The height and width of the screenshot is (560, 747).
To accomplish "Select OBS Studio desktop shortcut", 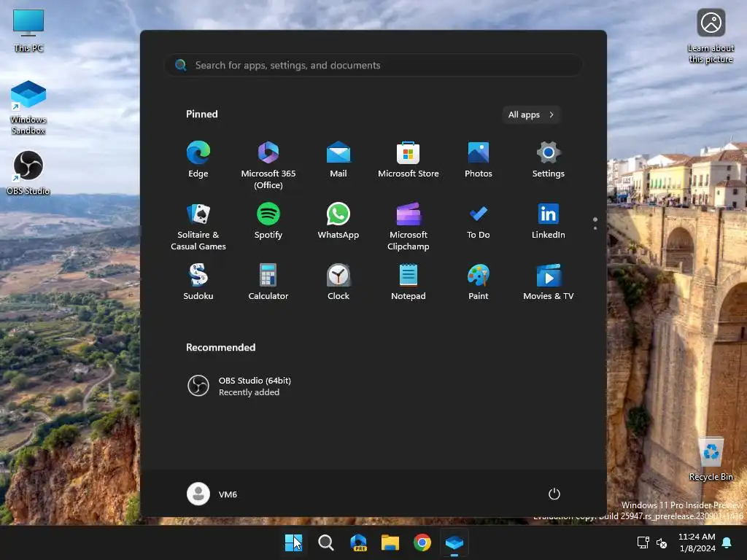I will (x=28, y=174).
